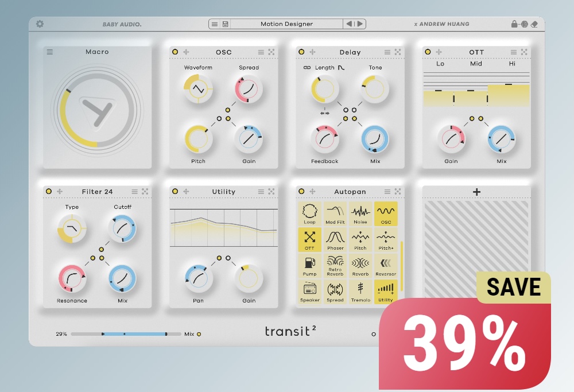Select OSC in the effect picker grid

386,214
